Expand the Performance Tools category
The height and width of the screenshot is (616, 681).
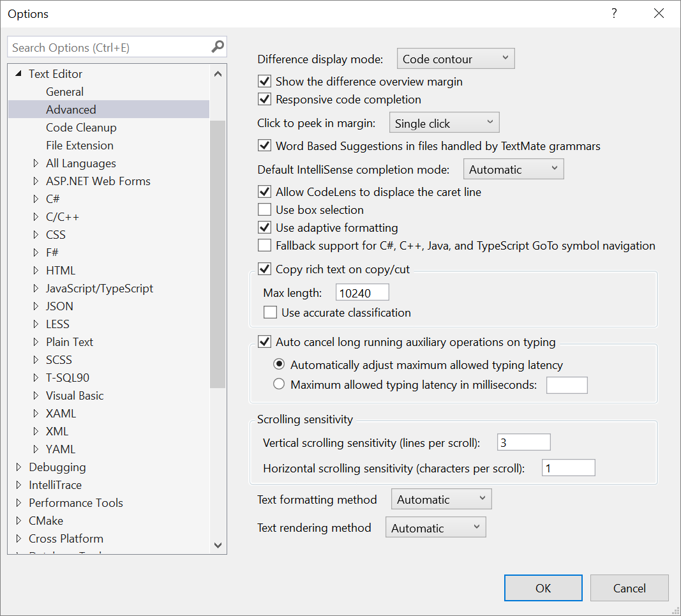click(x=19, y=502)
